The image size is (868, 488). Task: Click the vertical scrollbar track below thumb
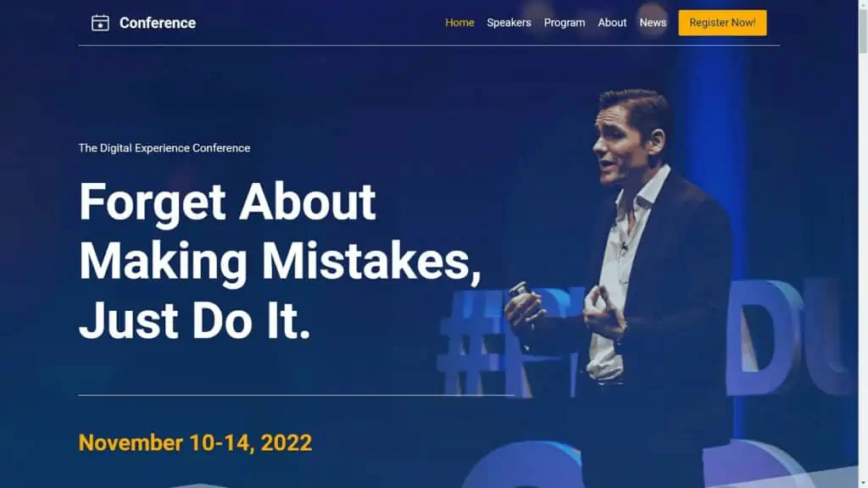click(x=863, y=265)
